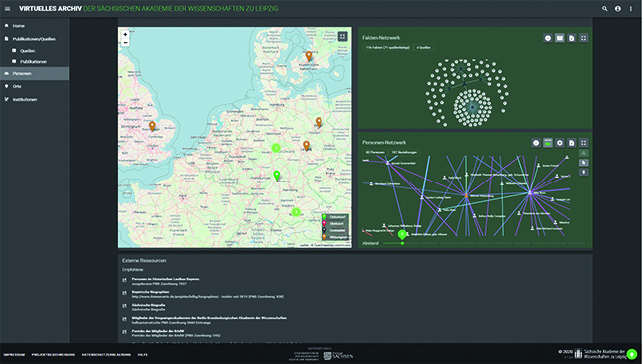Open Personen im Historischen Lexikon Bayerns link
The height and width of the screenshot is (364, 642).
(165, 279)
